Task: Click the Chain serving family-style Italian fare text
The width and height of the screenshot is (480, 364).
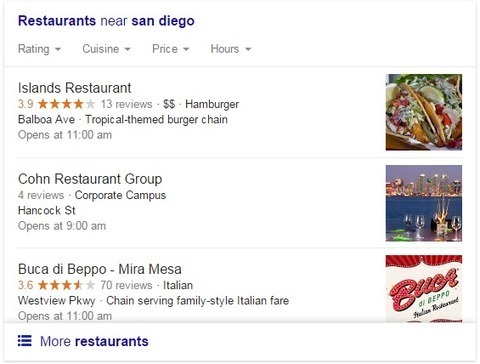Action: [x=198, y=301]
